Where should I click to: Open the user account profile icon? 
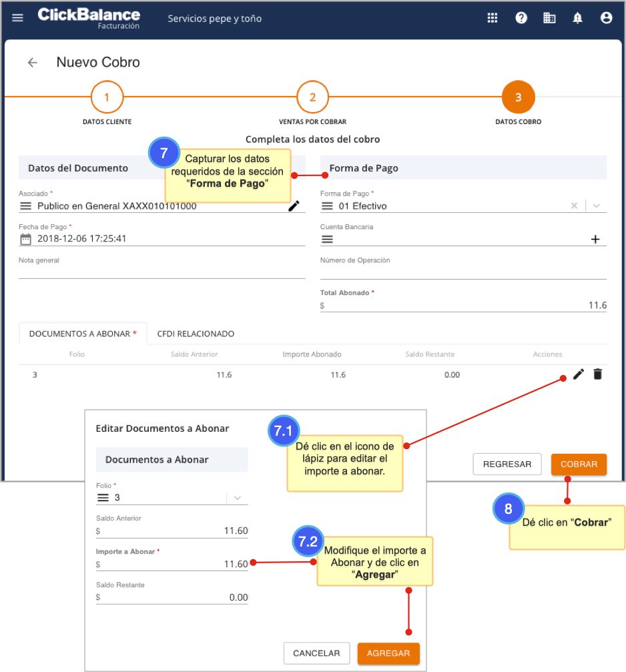point(606,18)
